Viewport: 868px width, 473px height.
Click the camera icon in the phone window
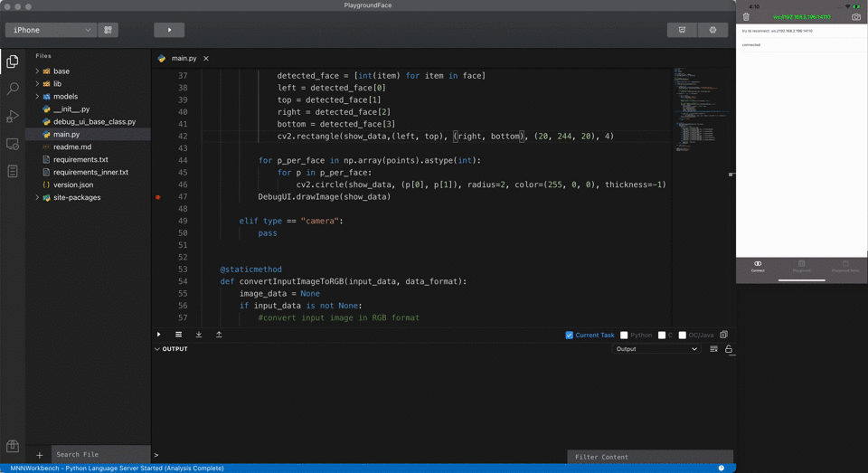coord(856,17)
